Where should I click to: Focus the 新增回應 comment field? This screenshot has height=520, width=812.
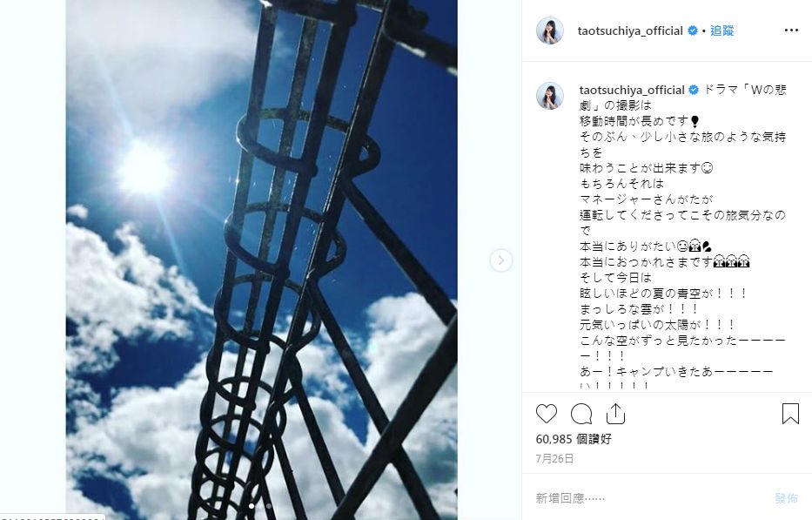[x=648, y=498]
